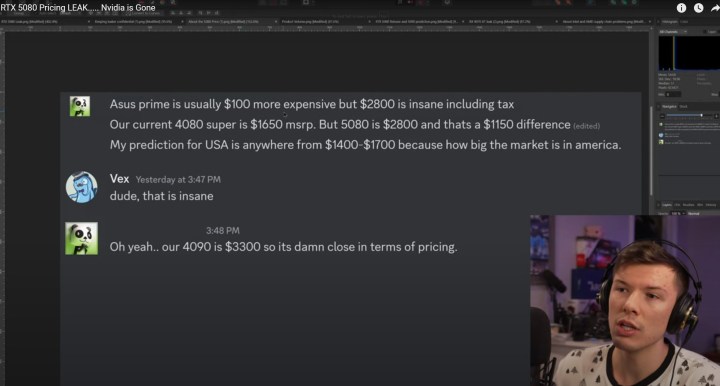Click Vex's blue shark avatar
This screenshot has height=386, width=720.
click(81, 187)
